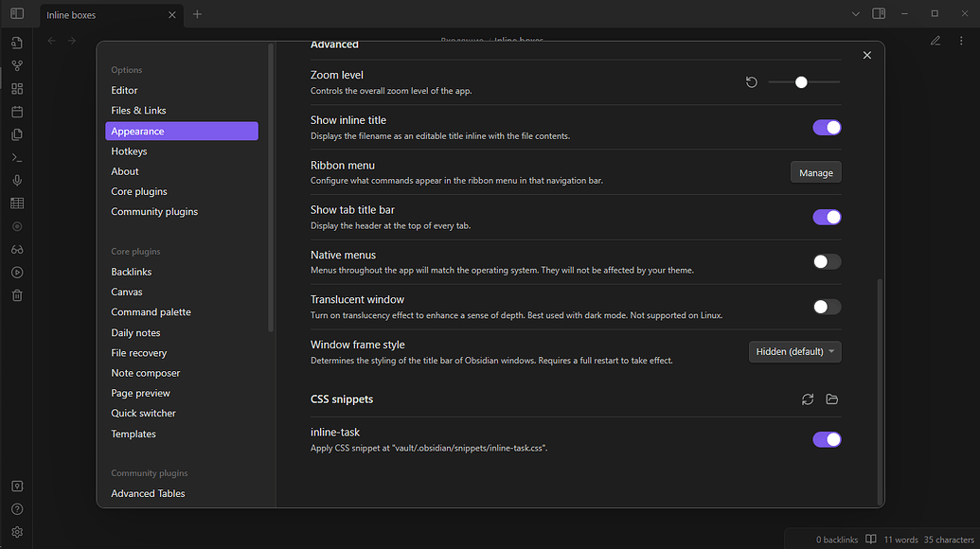Open the tab list chevron in the title bar
Viewport: 980px width, 549px height.
coord(855,13)
